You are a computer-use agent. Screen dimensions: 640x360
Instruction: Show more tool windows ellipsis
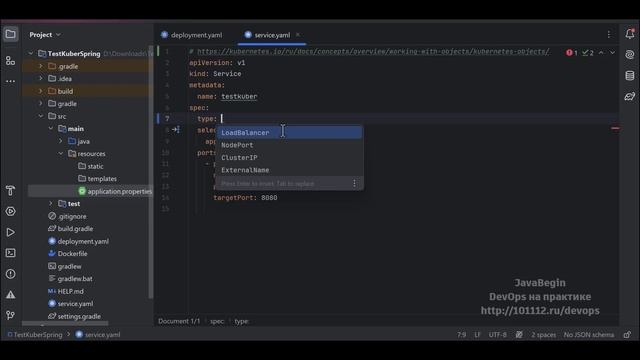[11, 81]
